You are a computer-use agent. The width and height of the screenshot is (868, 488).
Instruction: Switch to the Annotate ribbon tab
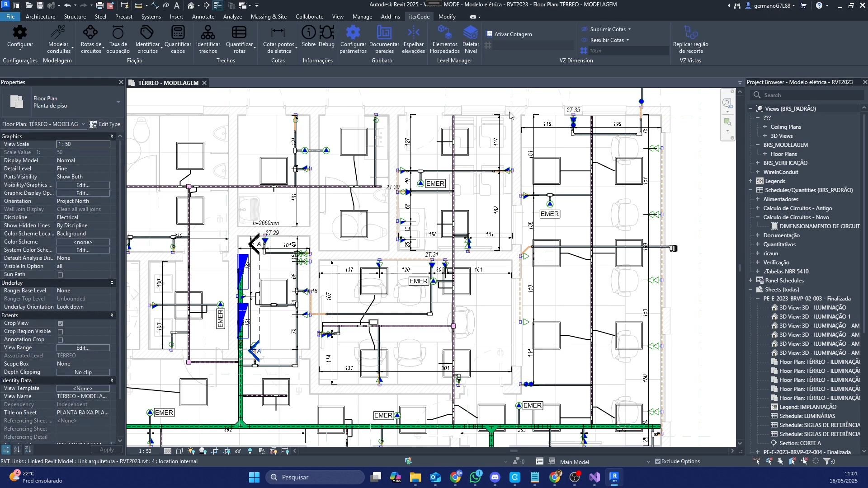pyautogui.click(x=203, y=17)
